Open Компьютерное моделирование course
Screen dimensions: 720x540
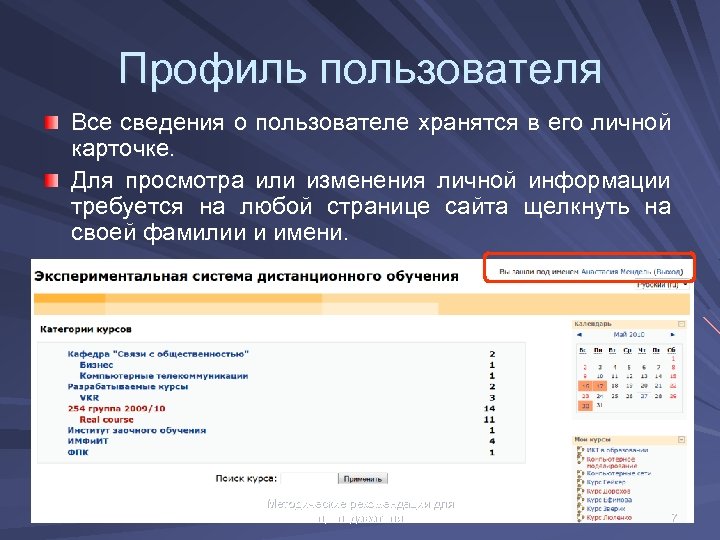pyautogui.click(x=612, y=462)
